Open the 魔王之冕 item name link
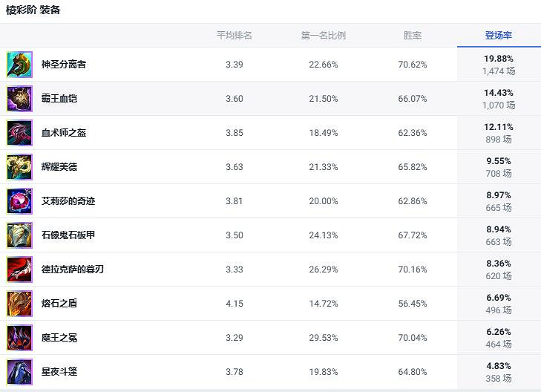This screenshot has height=392, width=541. pos(59,338)
